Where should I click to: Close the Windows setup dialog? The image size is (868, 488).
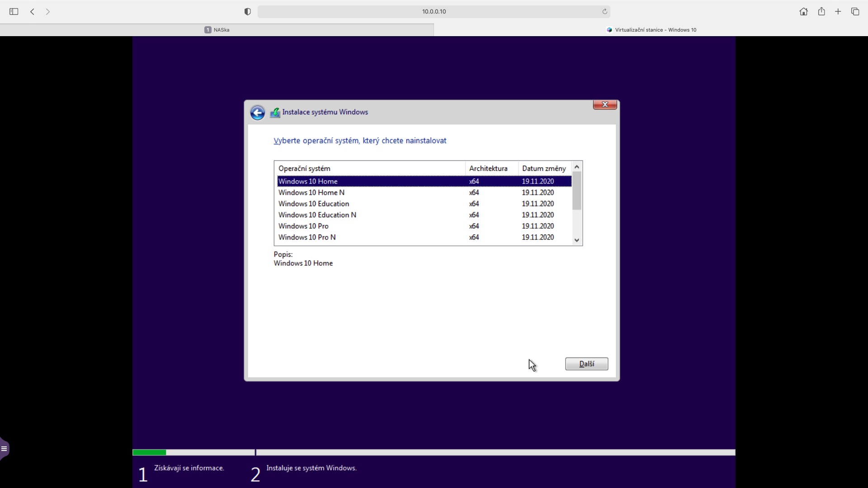coord(604,104)
